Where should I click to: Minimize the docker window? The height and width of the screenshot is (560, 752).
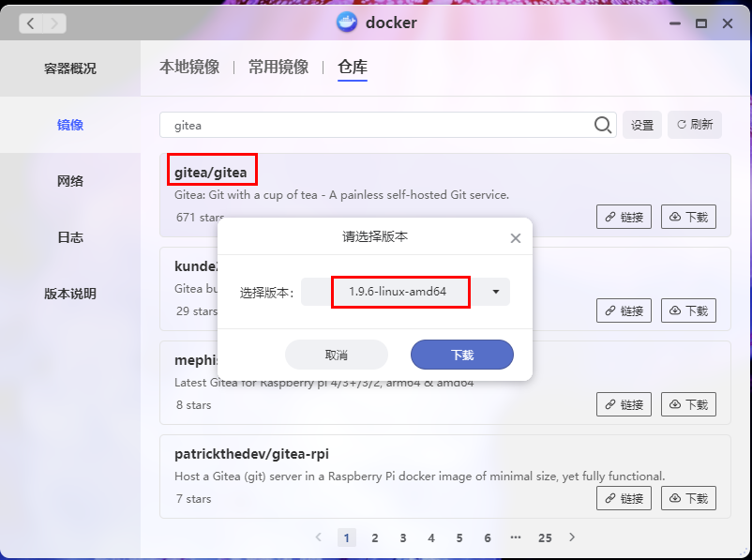click(675, 23)
